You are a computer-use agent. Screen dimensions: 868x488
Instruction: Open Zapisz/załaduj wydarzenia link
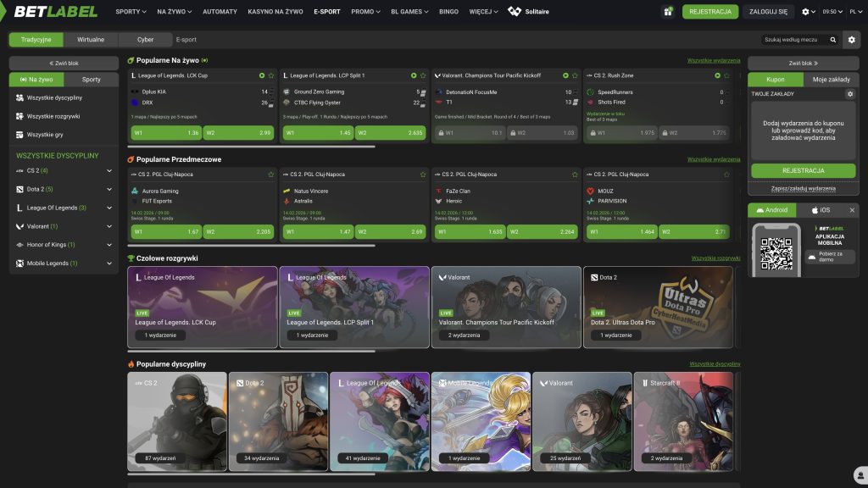(804, 189)
